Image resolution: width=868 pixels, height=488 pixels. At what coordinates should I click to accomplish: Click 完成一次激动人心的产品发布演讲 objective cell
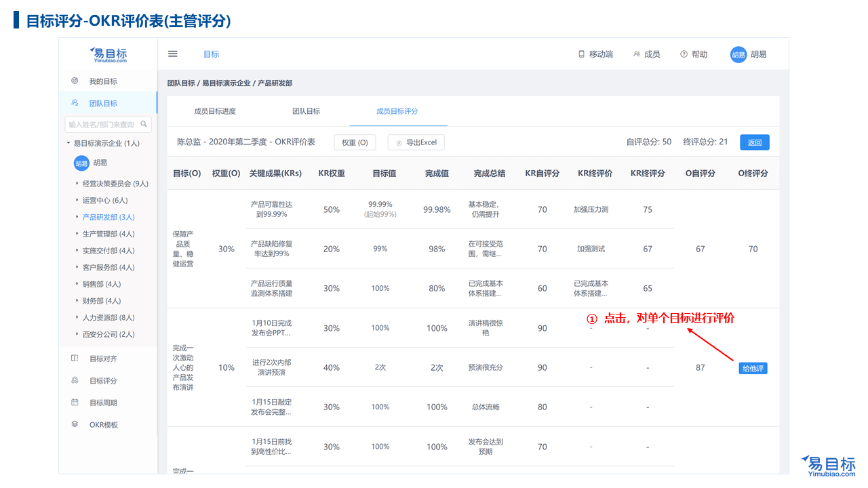(183, 367)
